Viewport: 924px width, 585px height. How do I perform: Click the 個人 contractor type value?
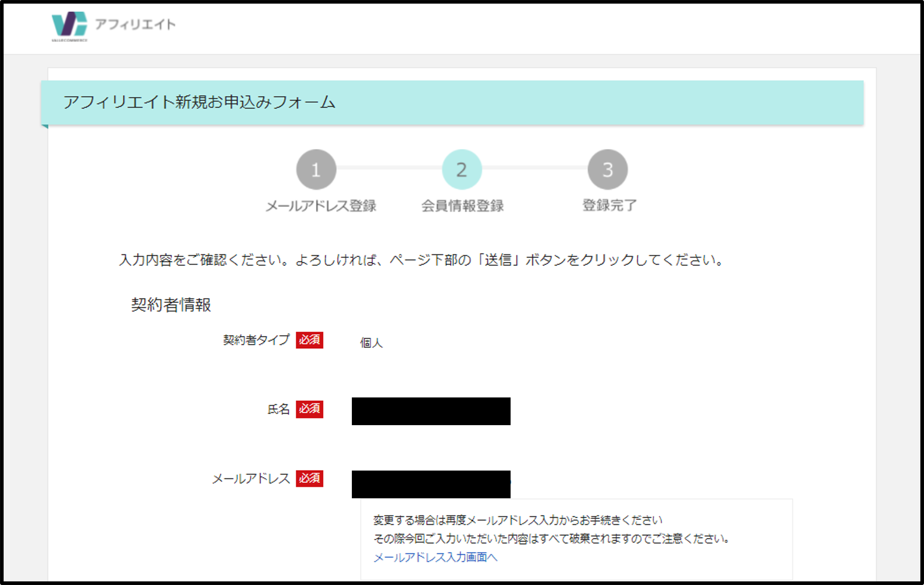coord(371,342)
